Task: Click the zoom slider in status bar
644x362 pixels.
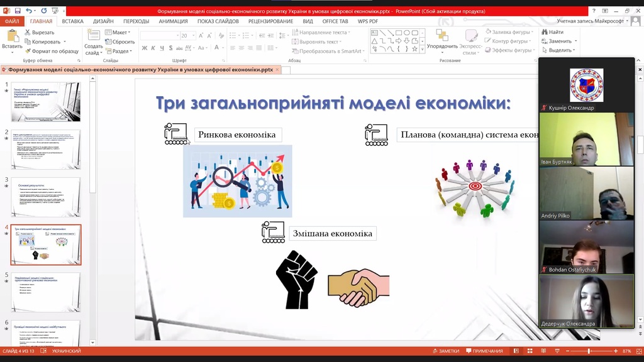Action: [x=589, y=351]
